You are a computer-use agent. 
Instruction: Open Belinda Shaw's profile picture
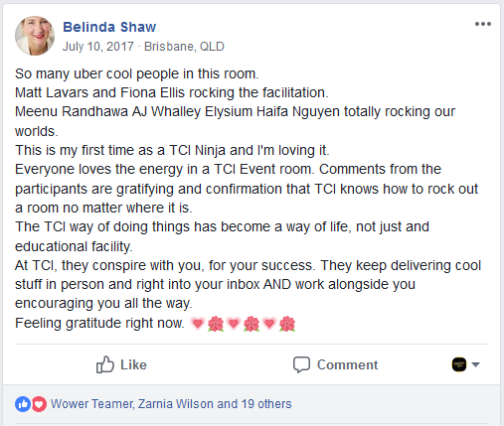coord(35,36)
